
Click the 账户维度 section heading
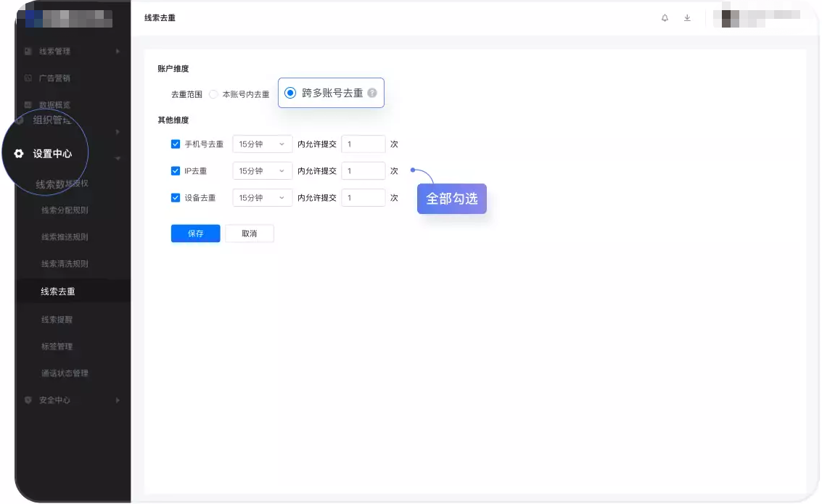point(173,69)
